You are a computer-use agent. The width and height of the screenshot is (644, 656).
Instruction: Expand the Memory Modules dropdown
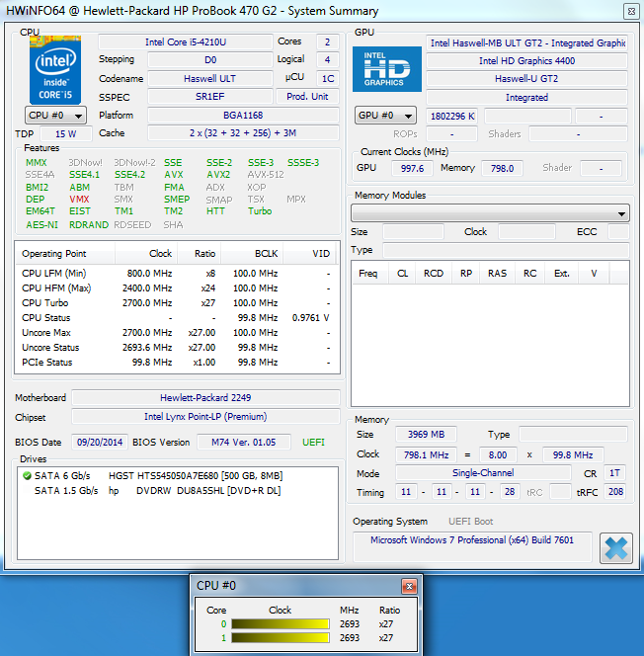tap(490, 213)
